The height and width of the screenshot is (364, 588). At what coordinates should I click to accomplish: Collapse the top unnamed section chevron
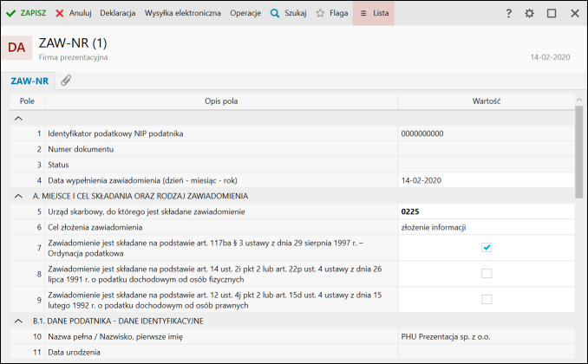[x=18, y=119]
